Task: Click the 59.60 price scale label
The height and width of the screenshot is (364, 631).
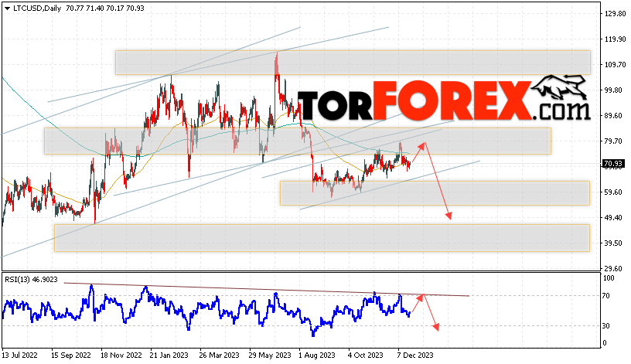Action: point(616,192)
